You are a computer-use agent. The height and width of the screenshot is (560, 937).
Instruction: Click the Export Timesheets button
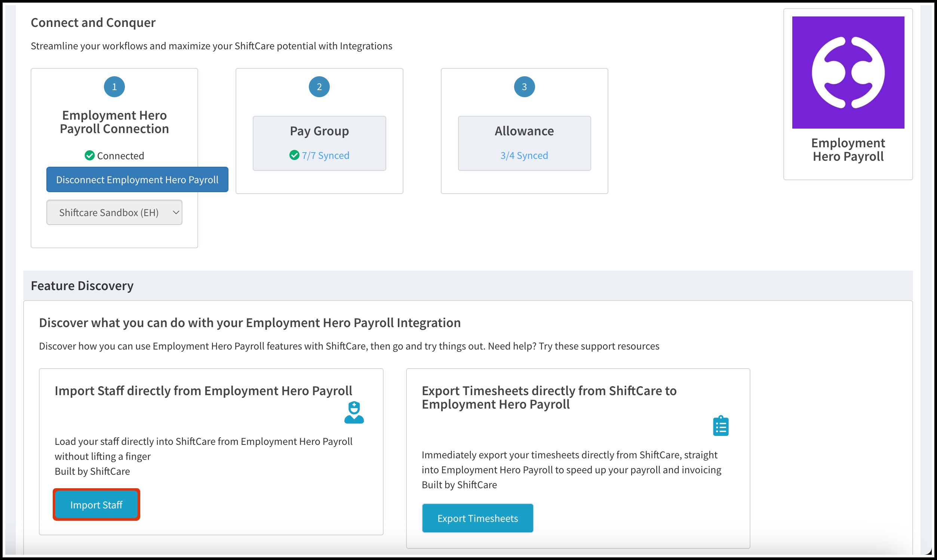click(477, 518)
